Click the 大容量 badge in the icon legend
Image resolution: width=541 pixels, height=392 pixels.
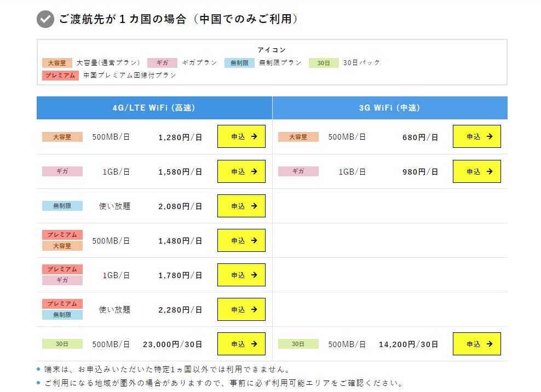(56, 63)
